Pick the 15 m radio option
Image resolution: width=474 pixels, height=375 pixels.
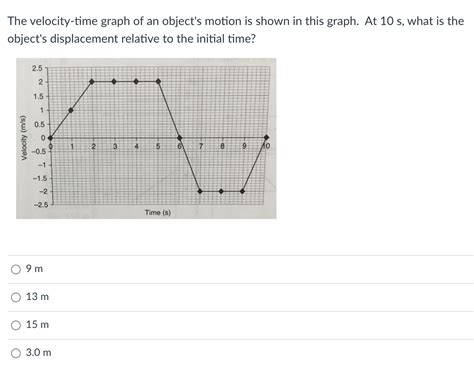point(16,325)
